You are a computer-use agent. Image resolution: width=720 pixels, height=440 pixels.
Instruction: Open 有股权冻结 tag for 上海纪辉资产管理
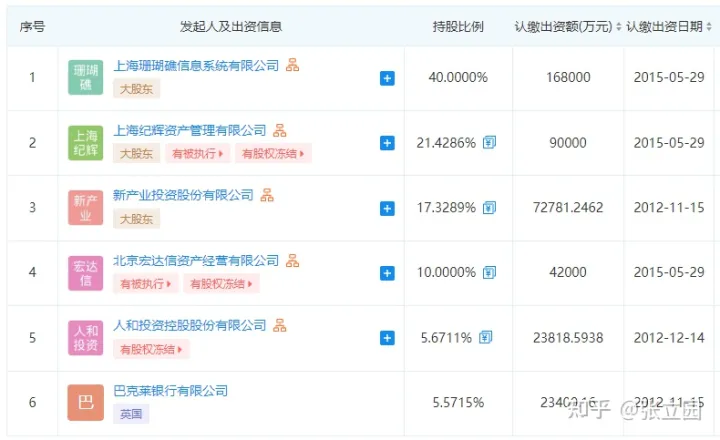tap(273, 153)
